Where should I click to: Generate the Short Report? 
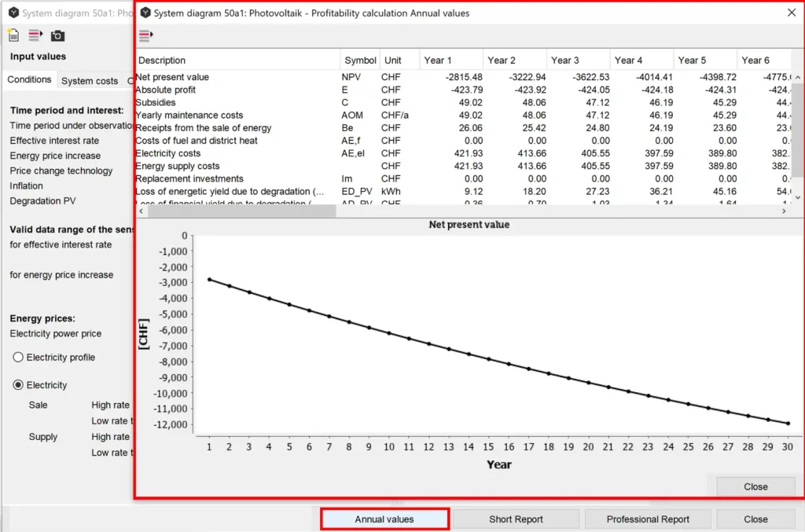[516, 519]
